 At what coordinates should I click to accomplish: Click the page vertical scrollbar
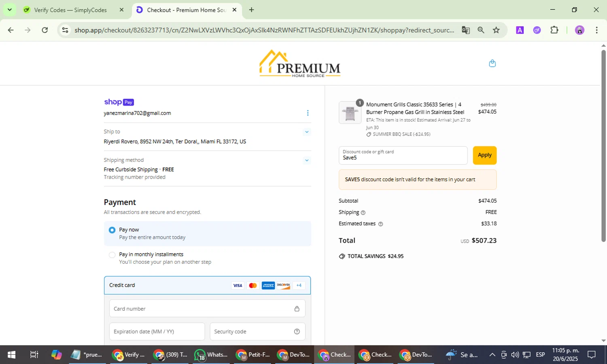click(x=603, y=146)
